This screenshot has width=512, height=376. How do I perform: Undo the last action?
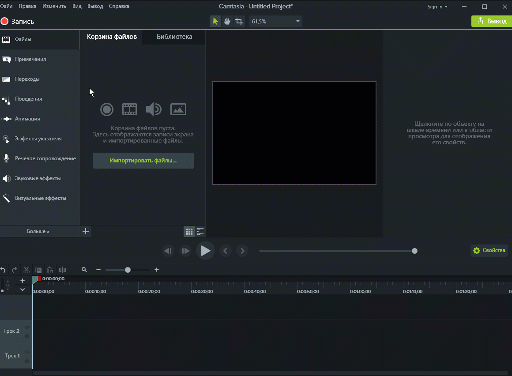click(x=3, y=270)
